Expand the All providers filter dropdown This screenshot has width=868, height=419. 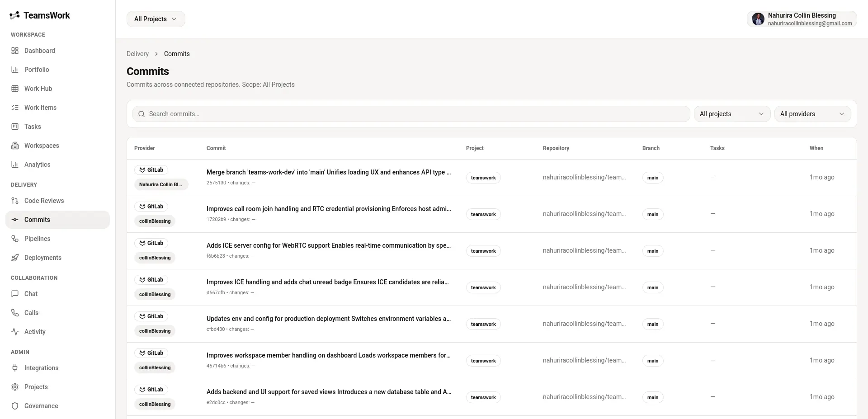[812, 114]
